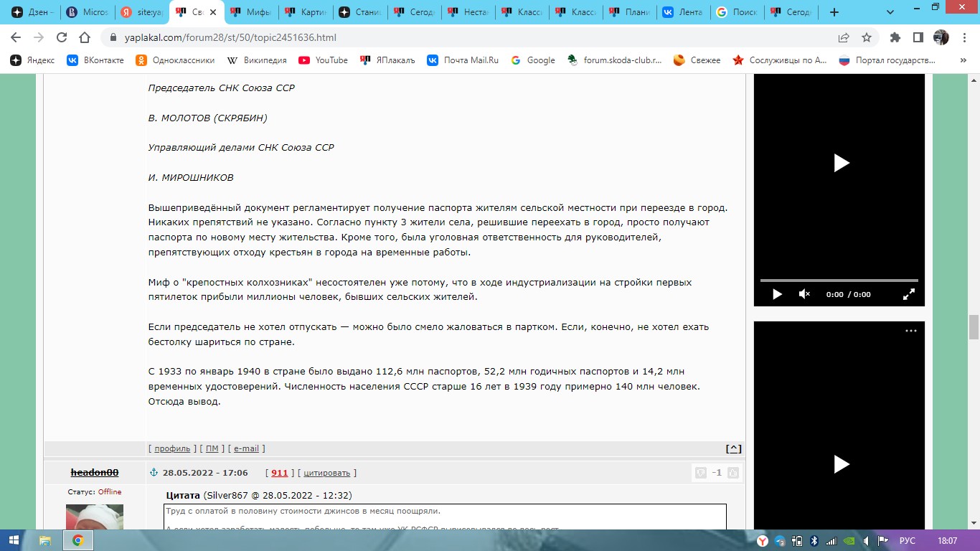Switch to the Плани tab
Image resolution: width=980 pixels, height=551 pixels.
pyautogui.click(x=631, y=12)
